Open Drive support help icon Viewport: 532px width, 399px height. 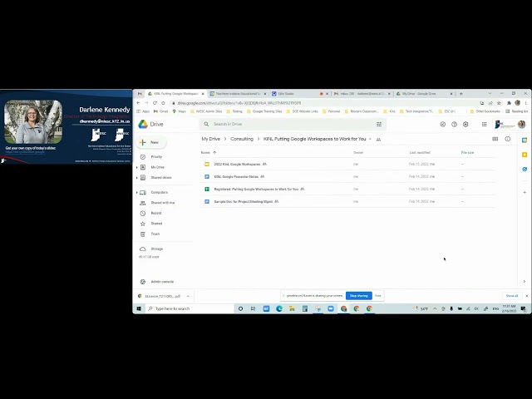454,124
